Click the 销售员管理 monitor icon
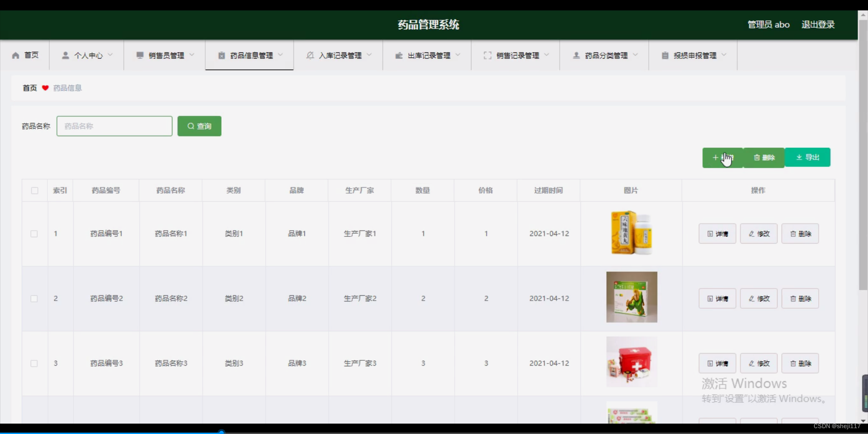Viewport: 868px width, 434px height. pyautogui.click(x=140, y=55)
